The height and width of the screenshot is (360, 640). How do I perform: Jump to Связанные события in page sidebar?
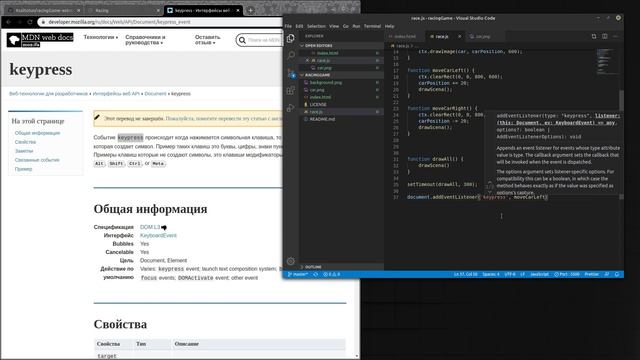pos(37,160)
